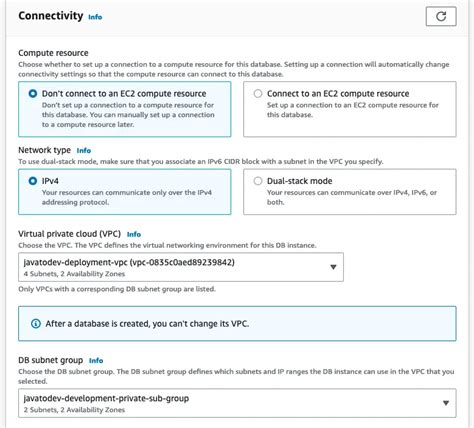Open Info link next to DB subnet group

pyautogui.click(x=96, y=361)
